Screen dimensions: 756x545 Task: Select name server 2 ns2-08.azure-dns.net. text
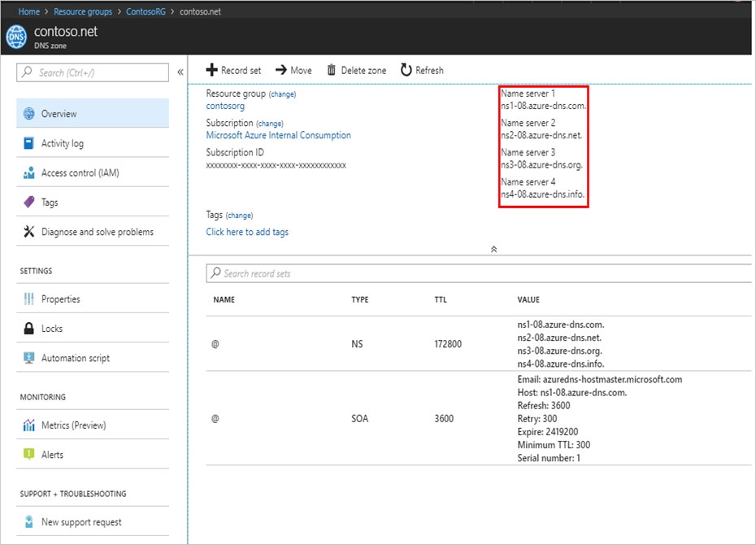coord(541,135)
